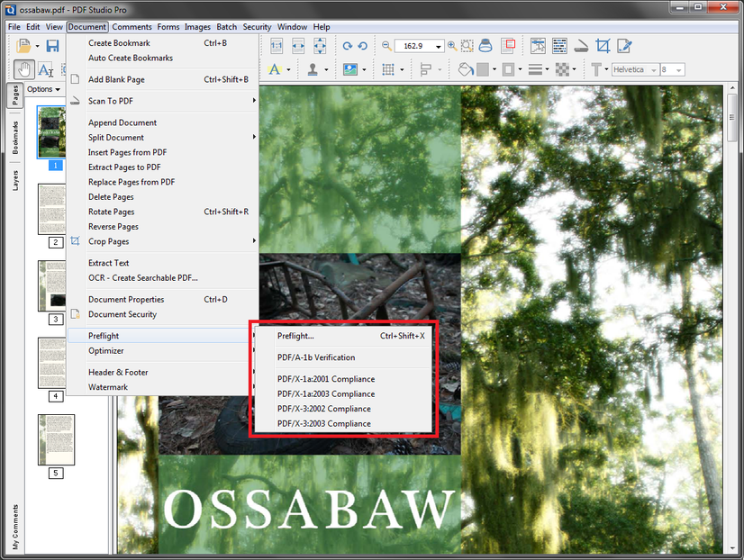Select the Hand tool
The width and height of the screenshot is (744, 560).
[23, 70]
